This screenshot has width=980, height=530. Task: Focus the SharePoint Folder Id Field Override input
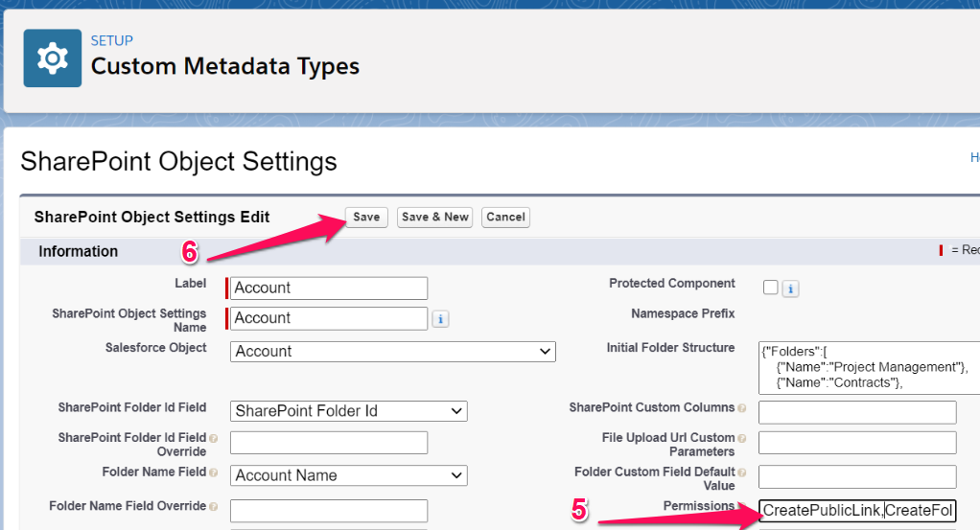(329, 443)
